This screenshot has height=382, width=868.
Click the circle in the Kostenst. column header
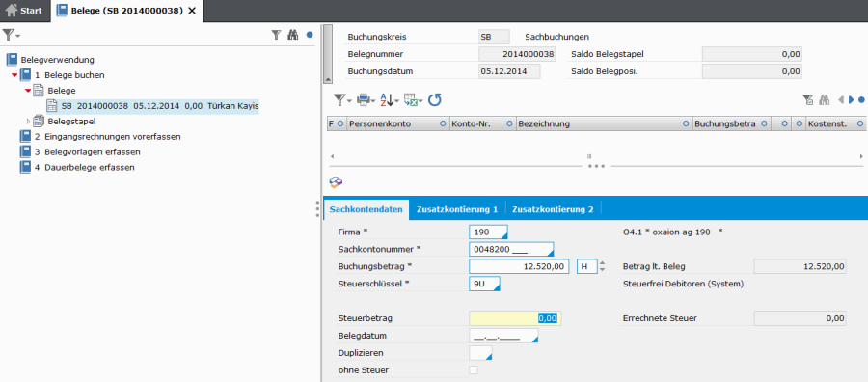(x=859, y=124)
